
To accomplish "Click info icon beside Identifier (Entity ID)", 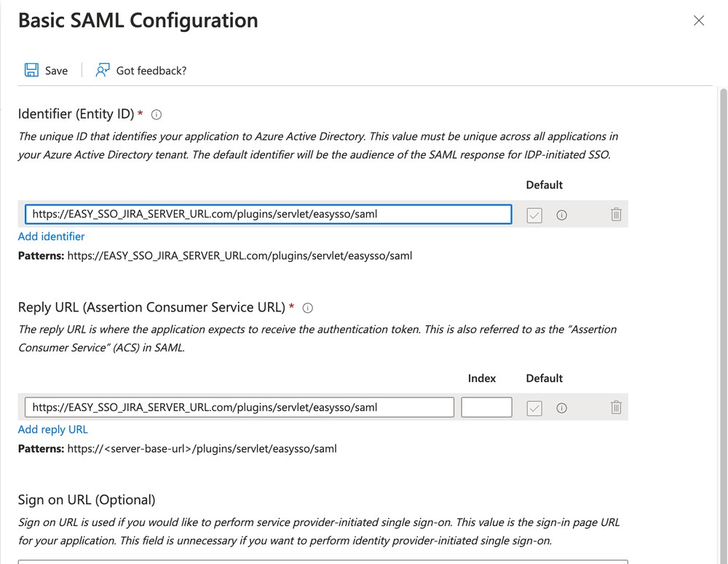I will tap(157, 115).
